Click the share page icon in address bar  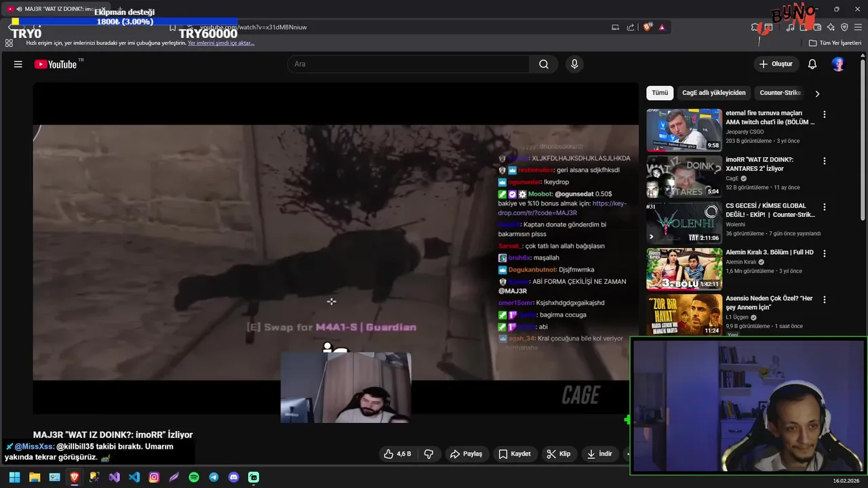pyautogui.click(x=631, y=27)
